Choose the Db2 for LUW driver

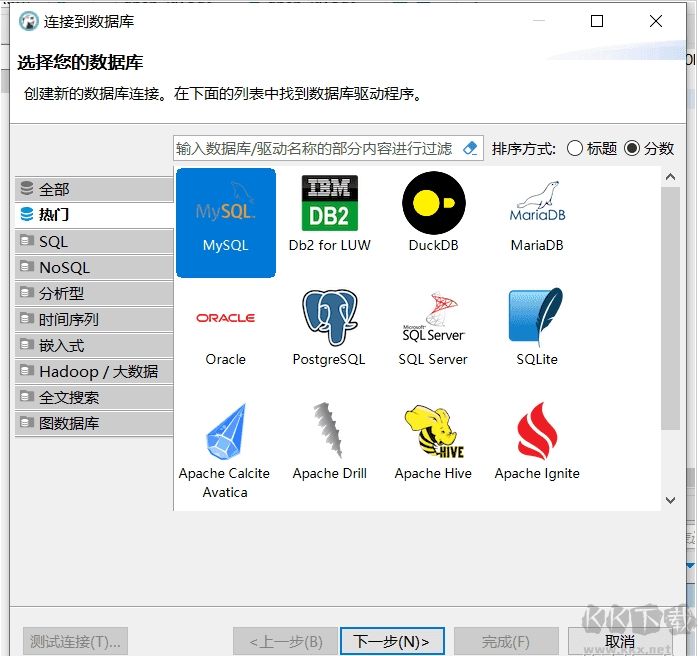click(329, 214)
